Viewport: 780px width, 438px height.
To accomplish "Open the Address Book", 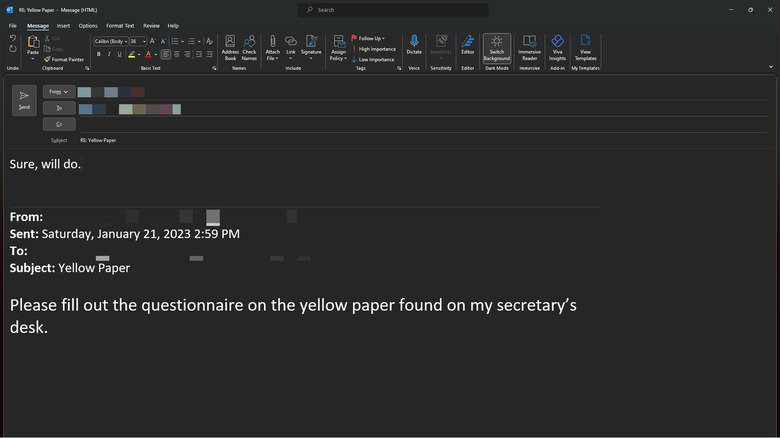I will coord(230,48).
